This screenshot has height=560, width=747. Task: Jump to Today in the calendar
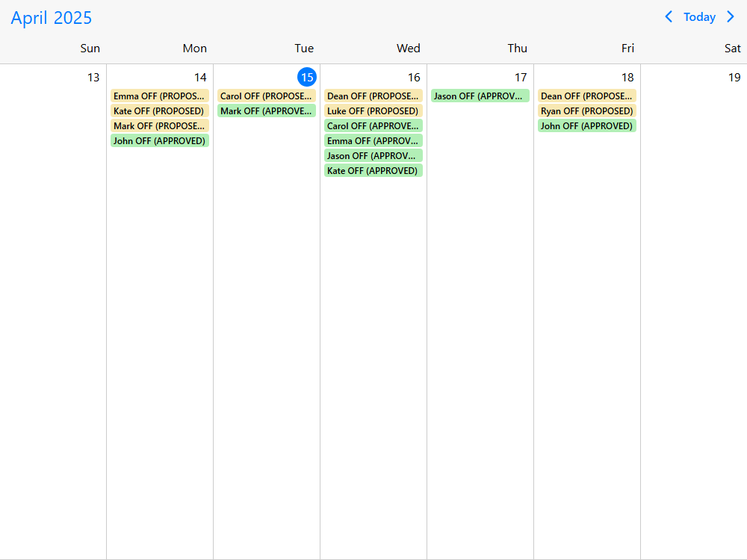tap(699, 17)
